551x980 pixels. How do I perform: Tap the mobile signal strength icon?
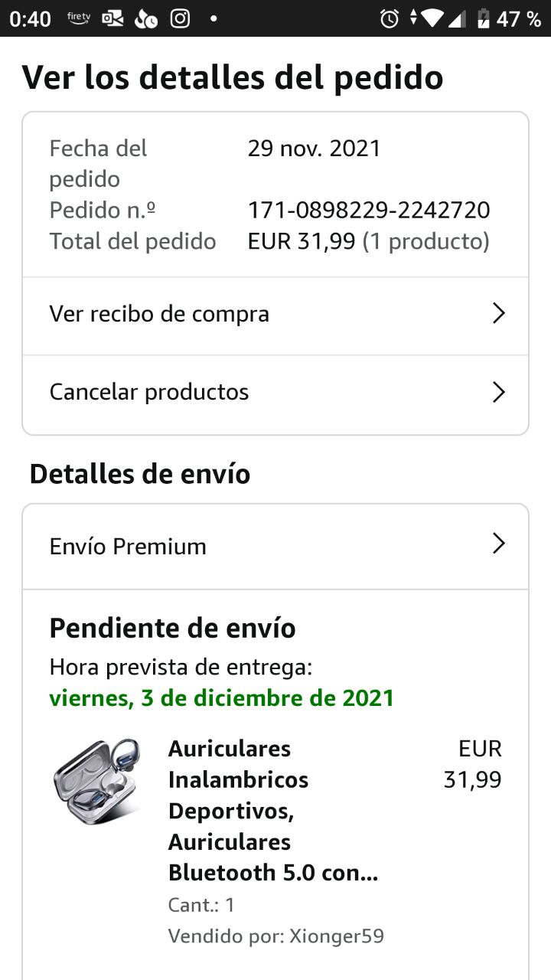click(x=457, y=19)
